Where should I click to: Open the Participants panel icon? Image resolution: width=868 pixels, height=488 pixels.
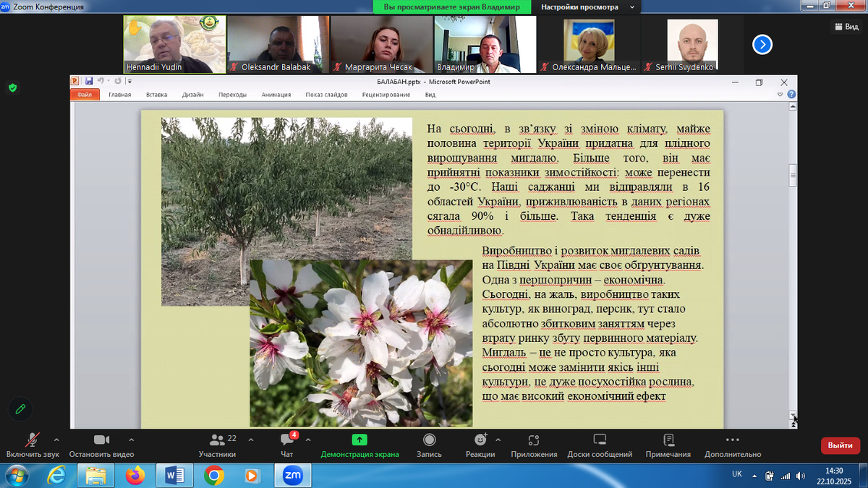216,440
